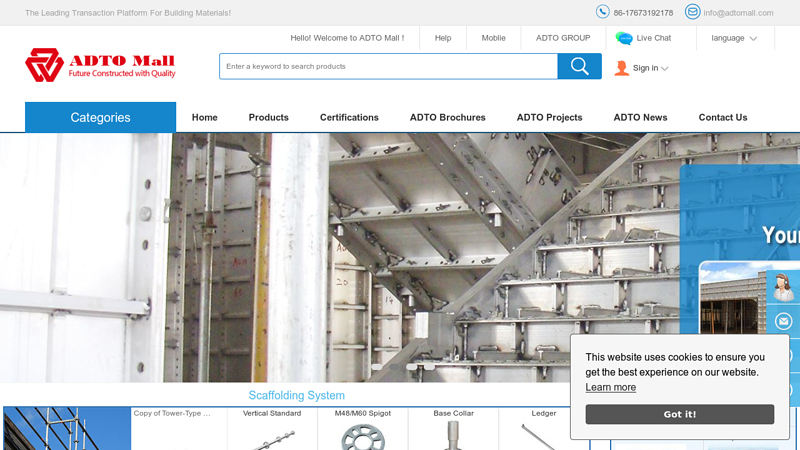The height and width of the screenshot is (450, 800).
Task: Click the Live Chat link text
Action: pos(654,38)
